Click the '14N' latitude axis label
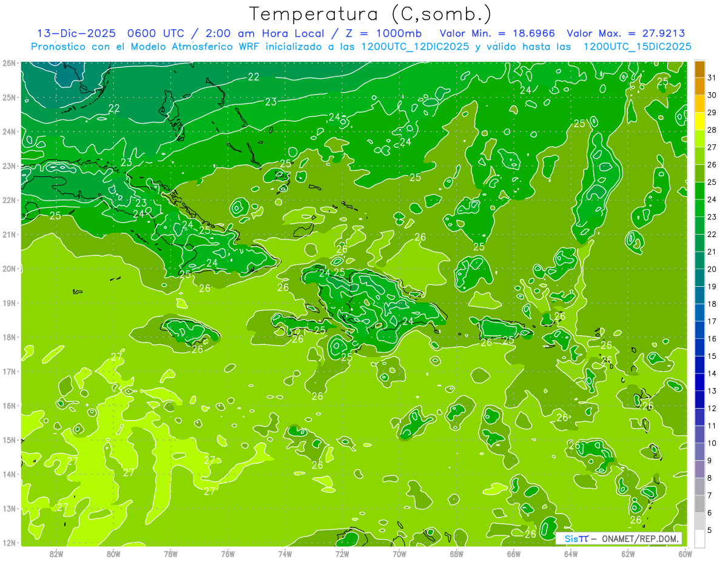 tap(8, 474)
